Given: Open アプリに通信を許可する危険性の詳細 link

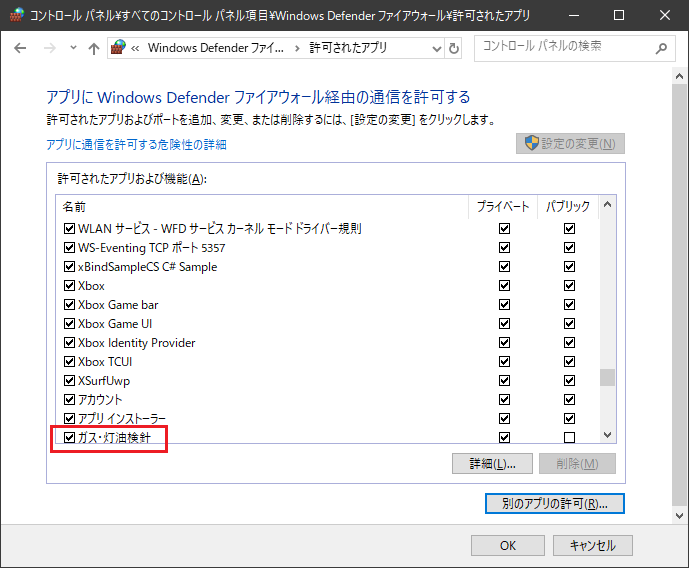Looking at the screenshot, I should [137, 145].
